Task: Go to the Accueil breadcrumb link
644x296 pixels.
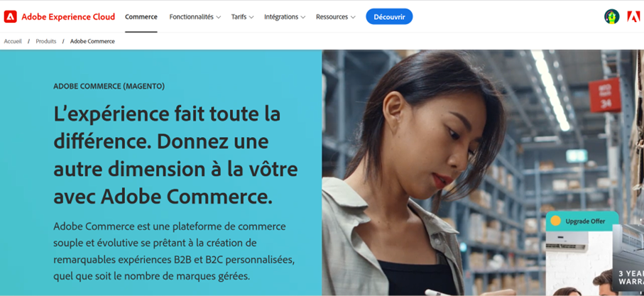Action: [x=13, y=41]
